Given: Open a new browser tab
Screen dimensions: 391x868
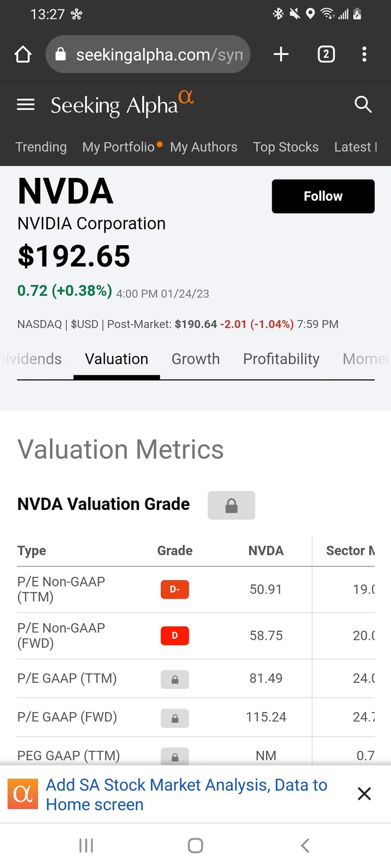Looking at the screenshot, I should pos(281,54).
